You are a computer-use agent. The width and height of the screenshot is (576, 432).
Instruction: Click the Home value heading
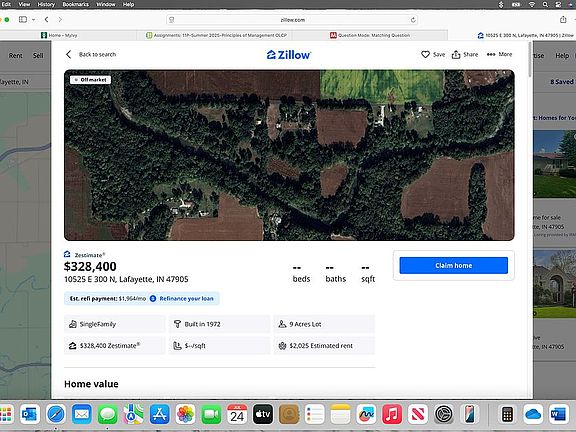coord(91,384)
